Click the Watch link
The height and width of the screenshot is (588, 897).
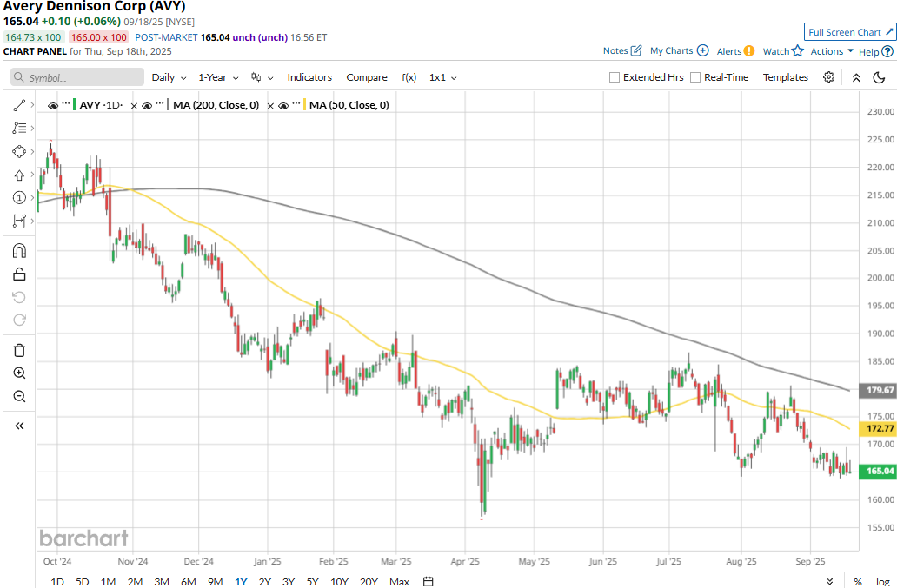coord(775,51)
